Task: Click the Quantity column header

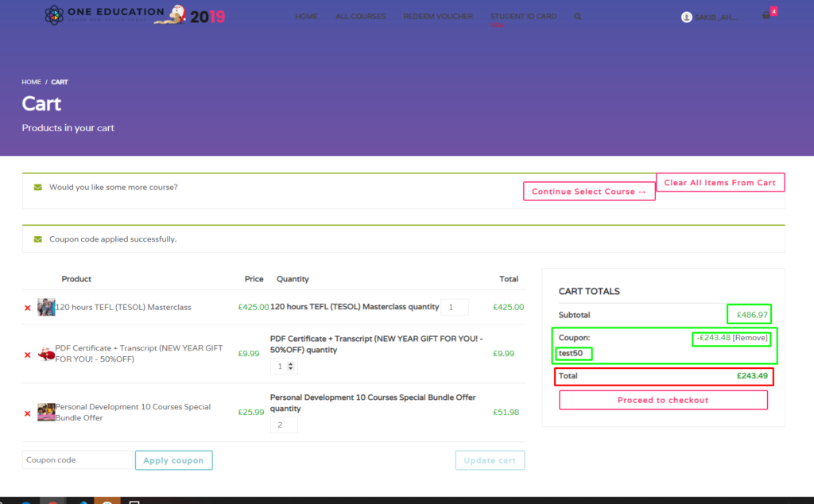Action: point(293,279)
